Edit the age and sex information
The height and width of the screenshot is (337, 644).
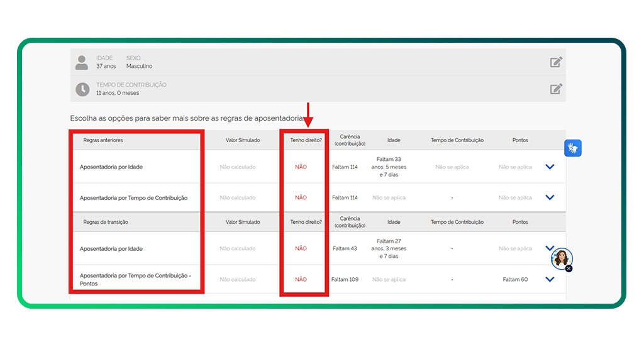point(556,62)
